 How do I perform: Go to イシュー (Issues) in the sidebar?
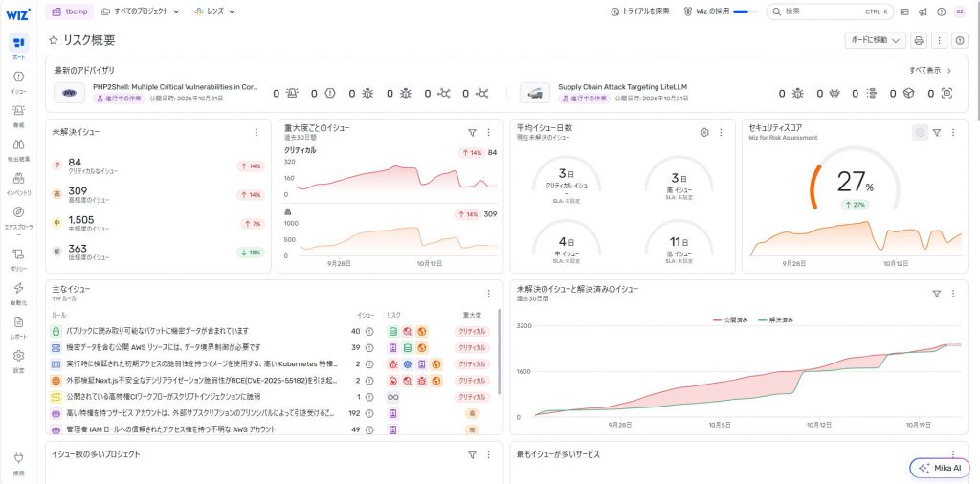point(19,77)
